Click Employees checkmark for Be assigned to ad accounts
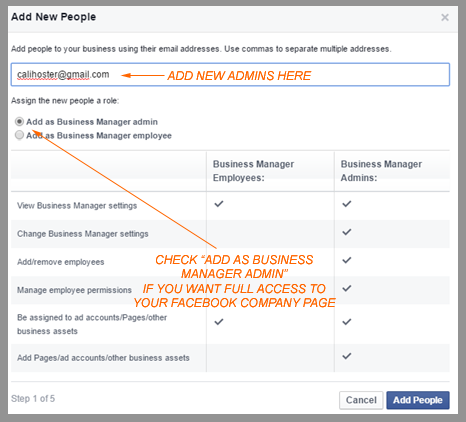 tap(219, 322)
